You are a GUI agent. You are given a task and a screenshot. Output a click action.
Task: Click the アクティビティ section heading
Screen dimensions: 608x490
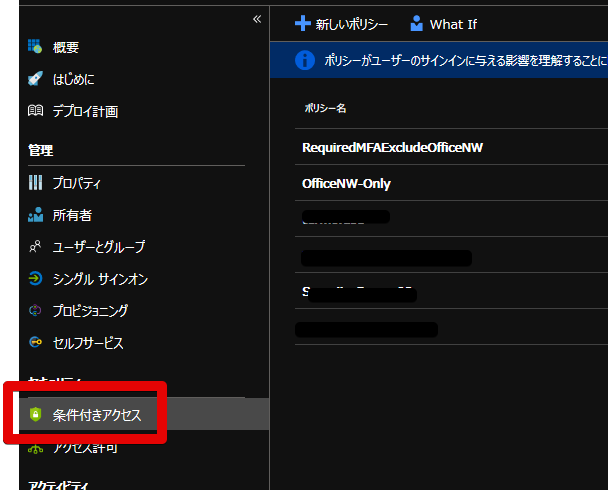[59, 485]
